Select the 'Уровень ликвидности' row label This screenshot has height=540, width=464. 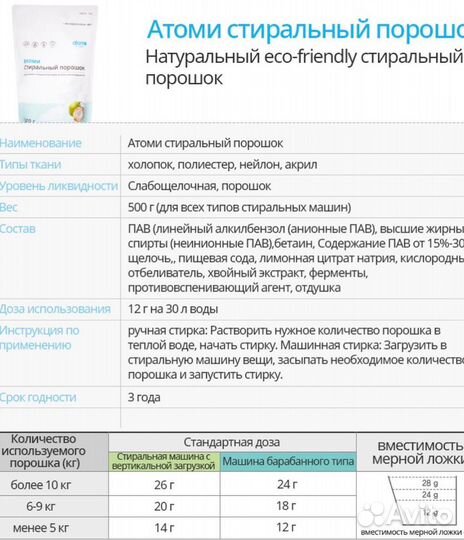pyautogui.click(x=59, y=186)
